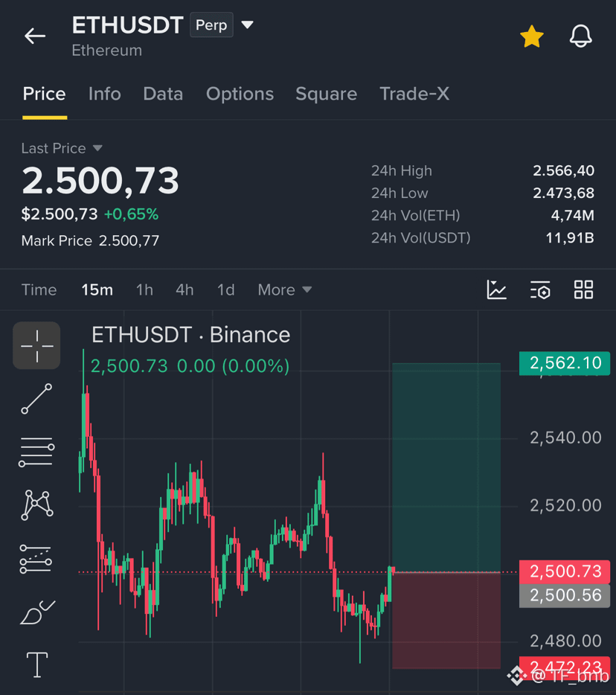This screenshot has width=616, height=695.
Task: Select the long/short position projection tool
Action: (36, 559)
